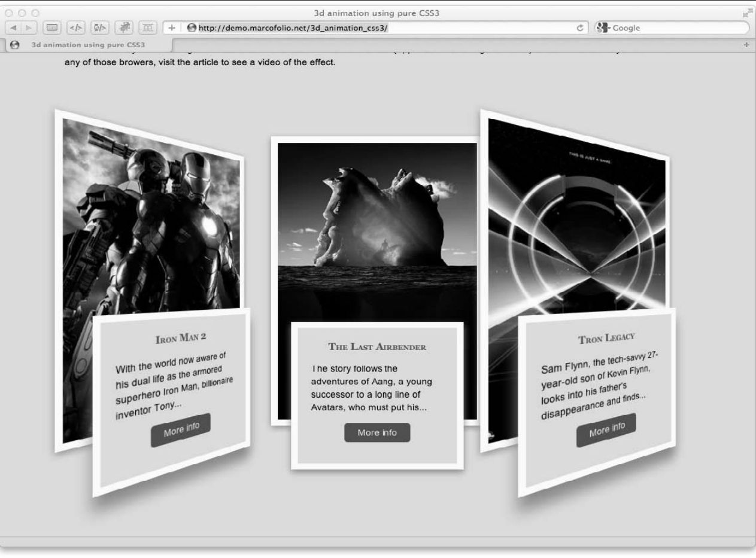756x558 pixels.
Task: Click More info under Tron Legacy
Action: tap(606, 429)
